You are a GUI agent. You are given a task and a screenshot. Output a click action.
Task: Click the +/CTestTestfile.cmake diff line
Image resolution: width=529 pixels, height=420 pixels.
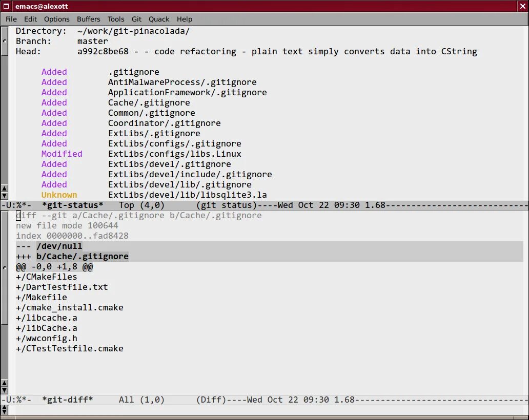pyautogui.click(x=70, y=348)
